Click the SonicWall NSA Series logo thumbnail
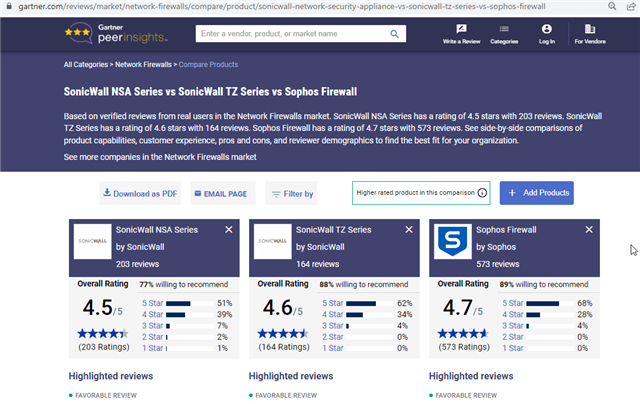 [x=93, y=241]
